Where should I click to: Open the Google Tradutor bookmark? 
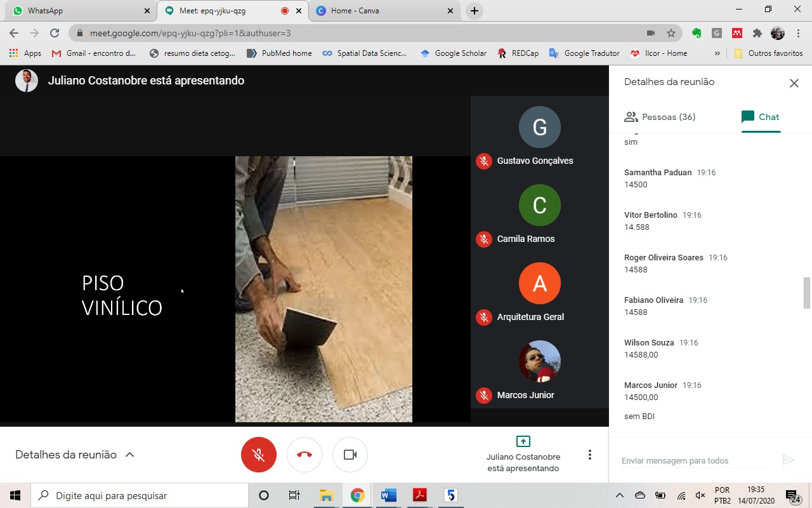tap(584, 53)
